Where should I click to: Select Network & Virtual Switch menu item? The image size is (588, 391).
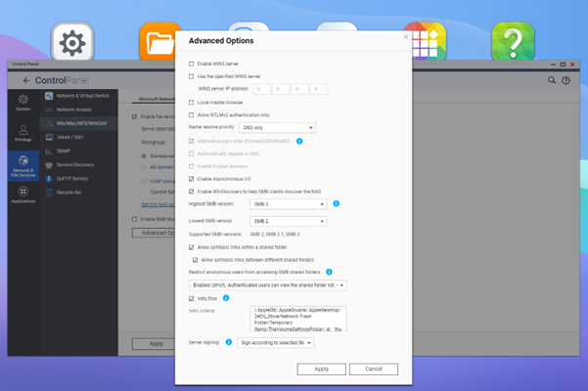click(x=82, y=97)
